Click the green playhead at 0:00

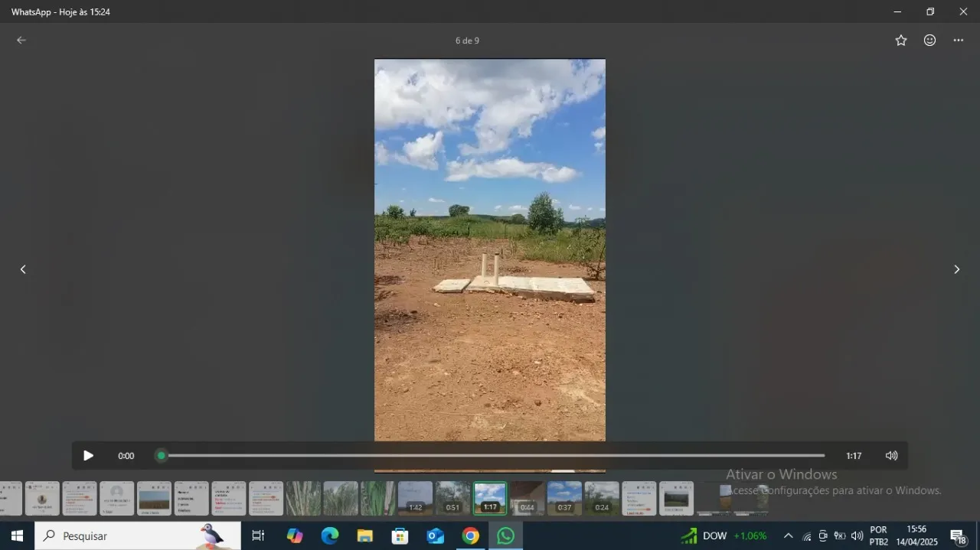click(x=162, y=456)
